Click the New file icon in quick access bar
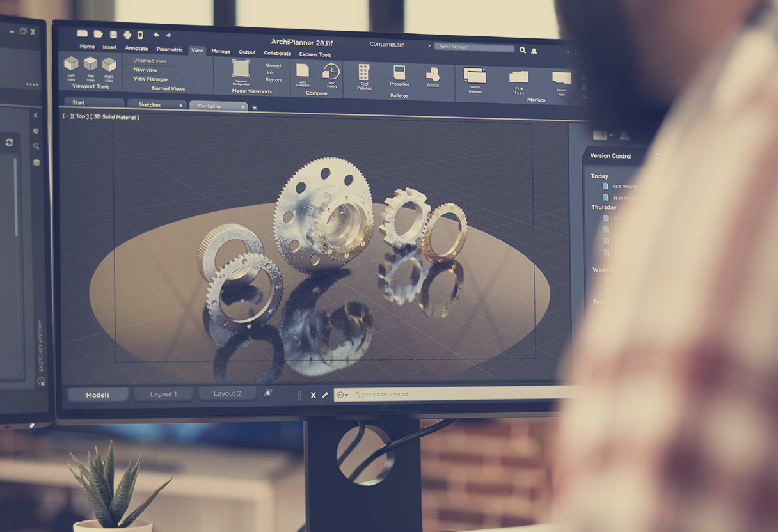 [82, 34]
